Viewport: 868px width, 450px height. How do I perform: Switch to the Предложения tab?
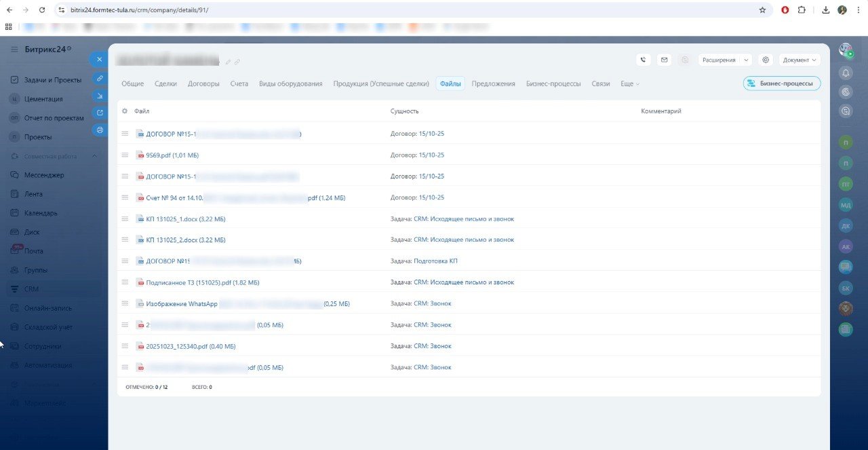pos(494,84)
